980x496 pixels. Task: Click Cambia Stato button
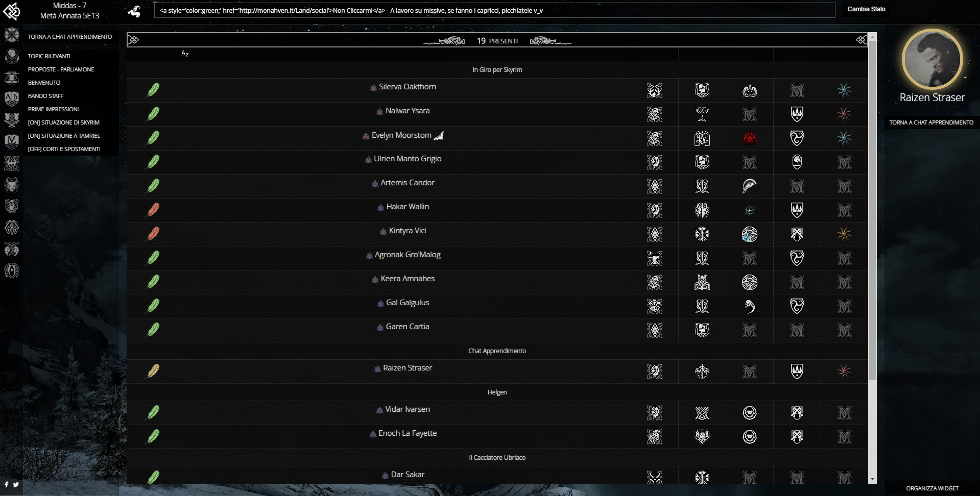(866, 9)
